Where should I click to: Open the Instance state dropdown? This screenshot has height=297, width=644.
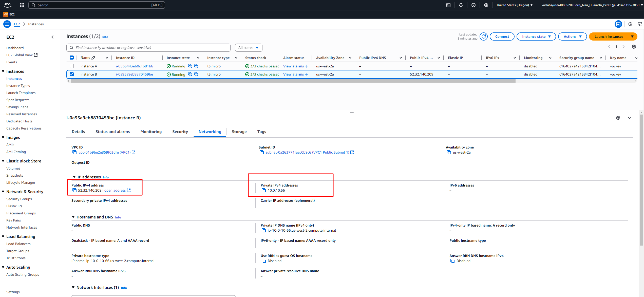tap(536, 36)
